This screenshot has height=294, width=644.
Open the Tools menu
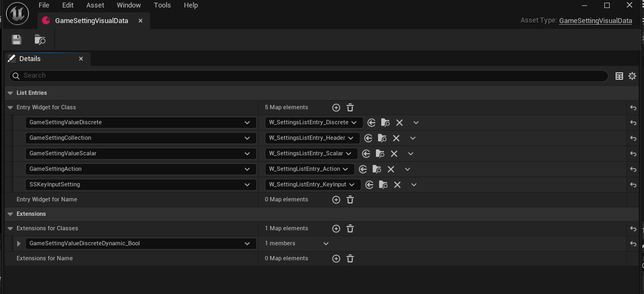[x=162, y=5]
